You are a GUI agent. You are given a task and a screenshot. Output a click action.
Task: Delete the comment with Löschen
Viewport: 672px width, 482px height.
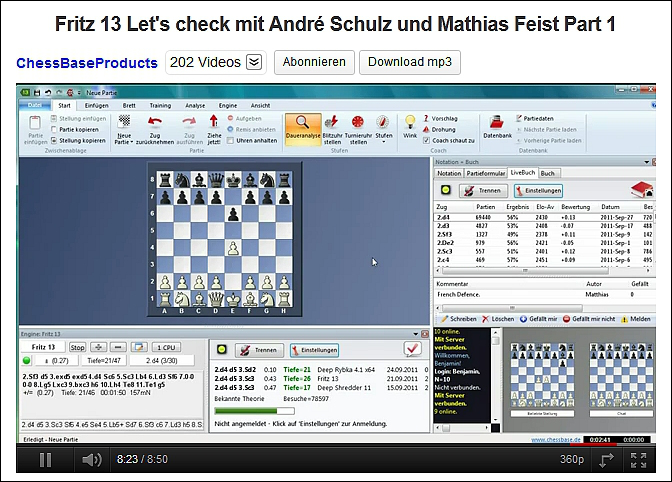pos(498,319)
